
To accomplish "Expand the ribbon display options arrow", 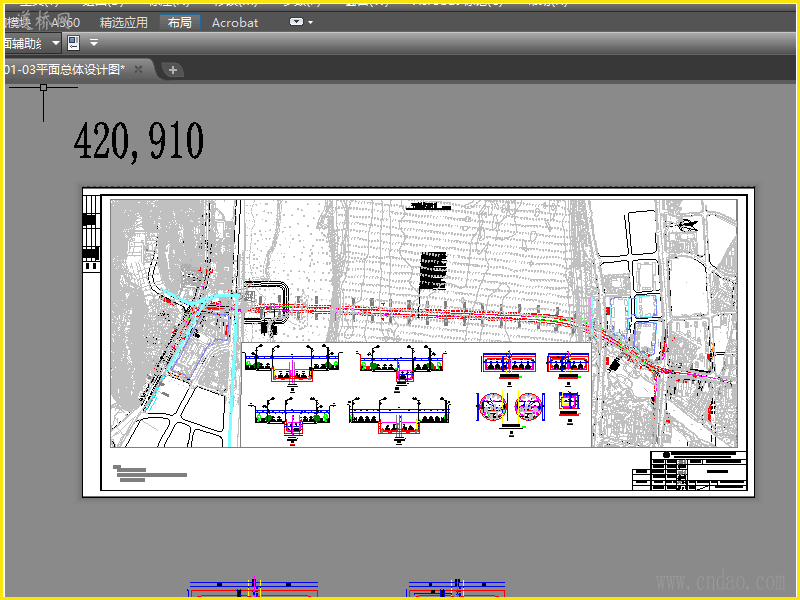I will click(x=311, y=22).
